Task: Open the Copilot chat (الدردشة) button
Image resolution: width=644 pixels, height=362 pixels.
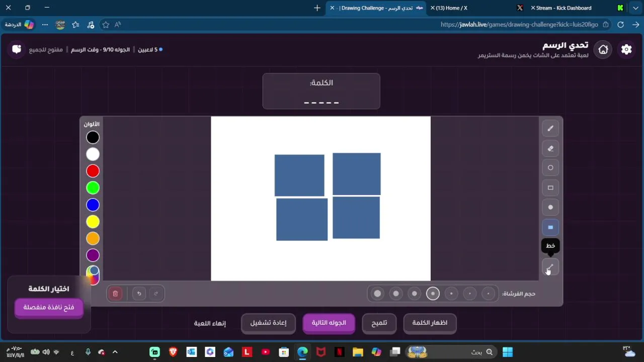Action: [20, 25]
